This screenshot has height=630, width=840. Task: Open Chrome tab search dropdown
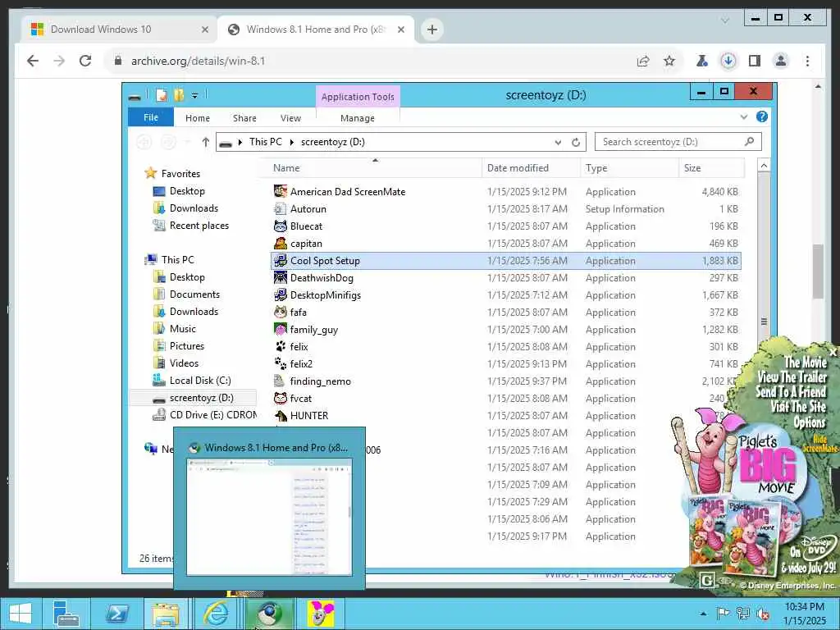(x=725, y=21)
